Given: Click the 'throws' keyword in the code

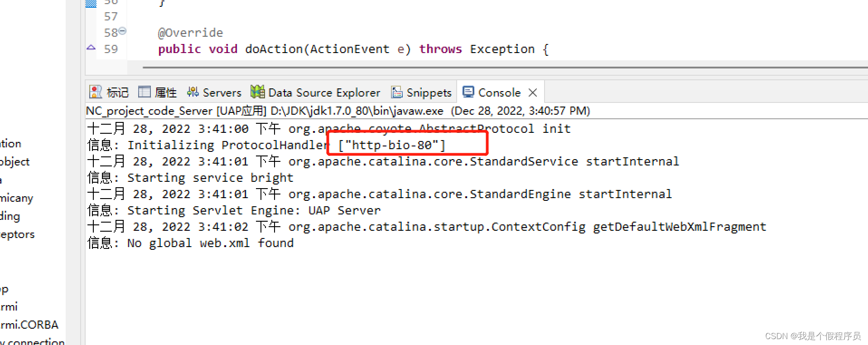Looking at the screenshot, I should pyautogui.click(x=440, y=49).
